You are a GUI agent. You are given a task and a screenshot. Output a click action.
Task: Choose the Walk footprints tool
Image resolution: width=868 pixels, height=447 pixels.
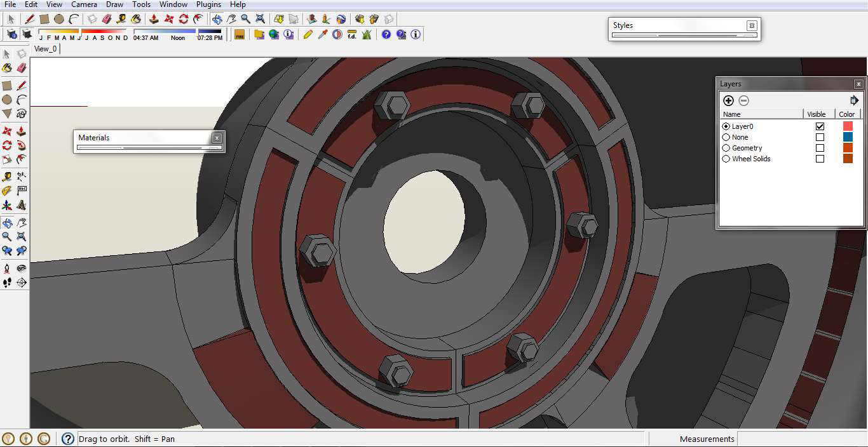[7, 283]
